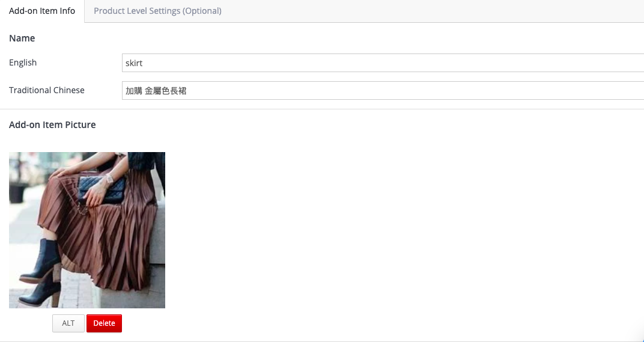Click the "Name" section heading

click(22, 38)
